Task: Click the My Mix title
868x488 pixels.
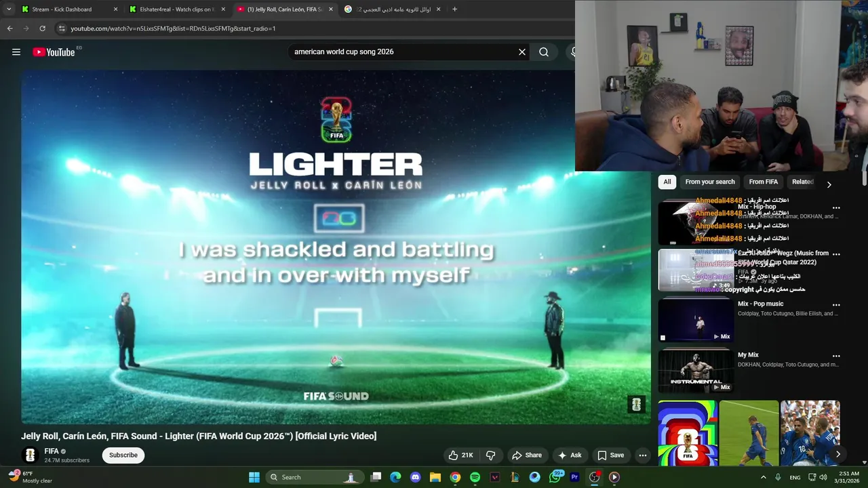Action: pos(748,355)
